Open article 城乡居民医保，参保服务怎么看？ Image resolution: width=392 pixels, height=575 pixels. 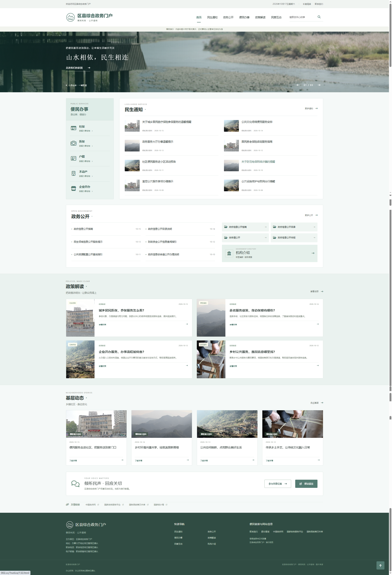121,310
